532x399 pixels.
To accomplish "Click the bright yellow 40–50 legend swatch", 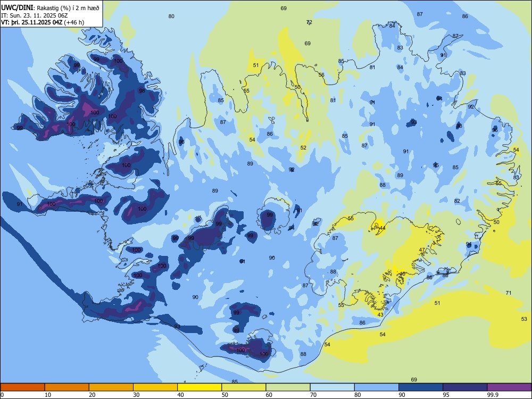I will click(x=199, y=387).
